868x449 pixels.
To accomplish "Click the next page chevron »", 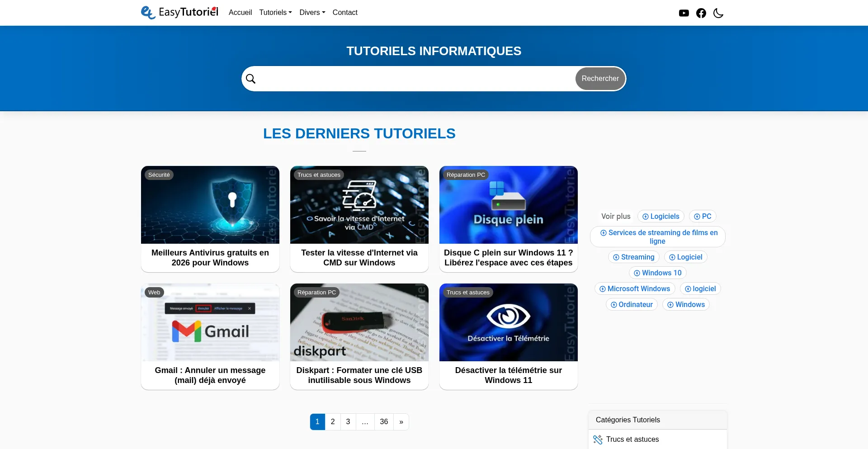I will click(401, 421).
